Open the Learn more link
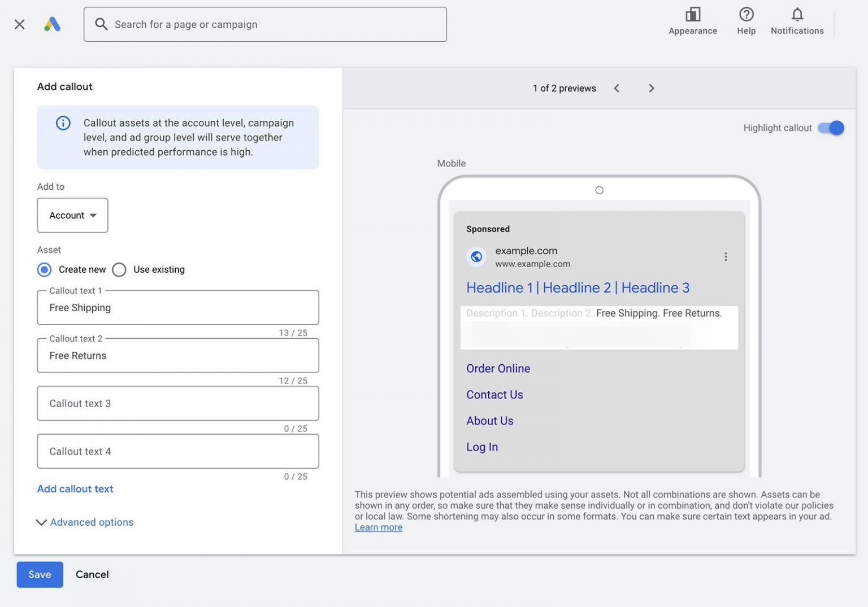Image resolution: width=868 pixels, height=607 pixels. (x=378, y=527)
